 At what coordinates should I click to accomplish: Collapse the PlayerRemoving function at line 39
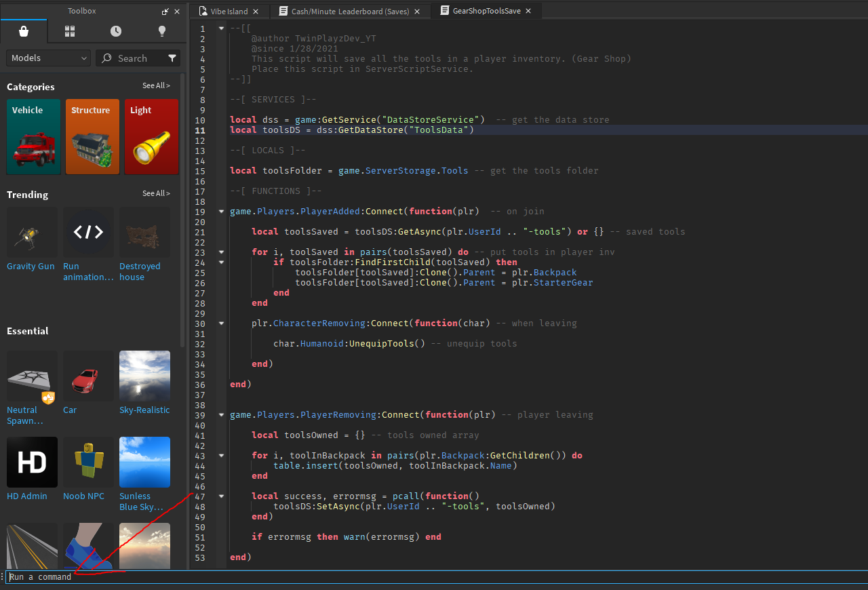tap(222, 415)
